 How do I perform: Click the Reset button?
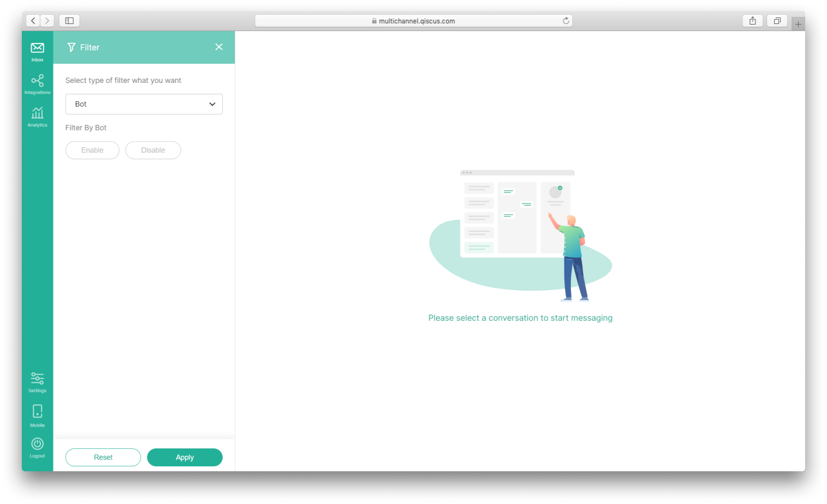click(103, 457)
